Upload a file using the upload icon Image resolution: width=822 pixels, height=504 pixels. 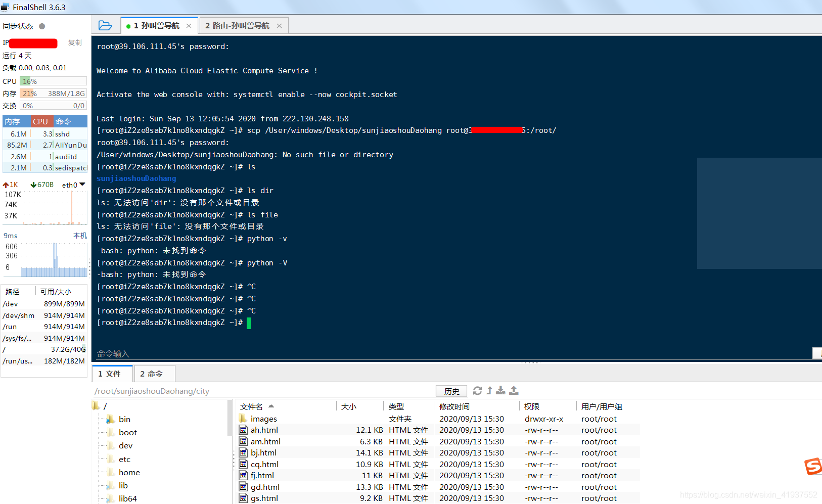[514, 390]
